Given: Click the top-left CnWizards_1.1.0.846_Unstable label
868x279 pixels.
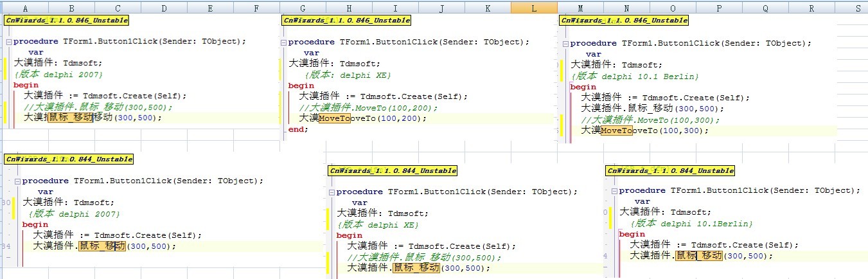Looking at the screenshot, I should tap(67, 20).
